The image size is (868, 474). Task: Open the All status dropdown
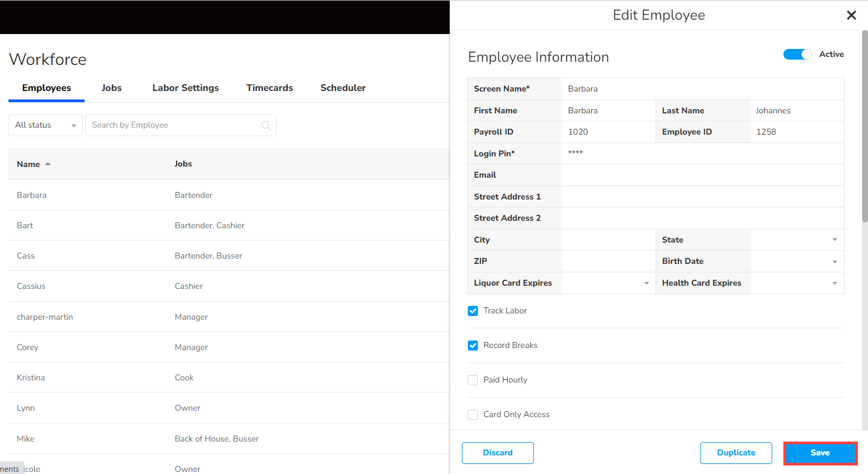[x=46, y=125]
